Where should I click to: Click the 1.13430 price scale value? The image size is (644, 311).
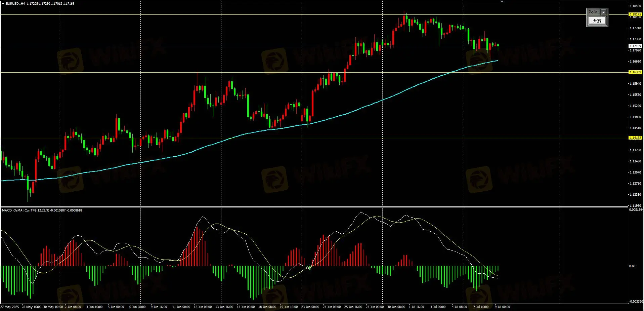(635, 161)
